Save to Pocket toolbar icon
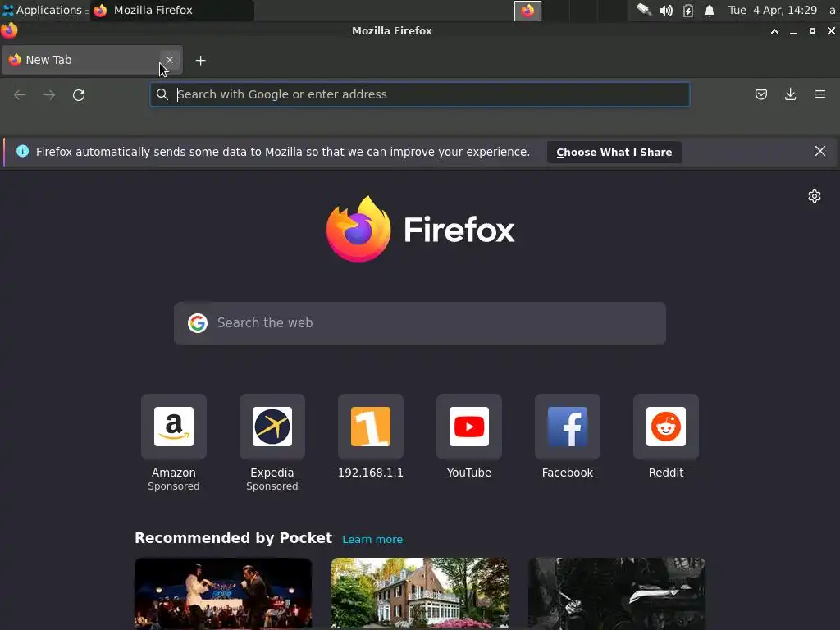840x630 pixels. click(x=760, y=94)
